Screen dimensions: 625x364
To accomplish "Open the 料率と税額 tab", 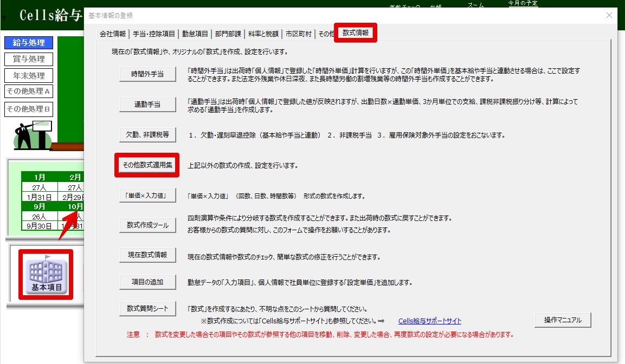I will (265, 34).
